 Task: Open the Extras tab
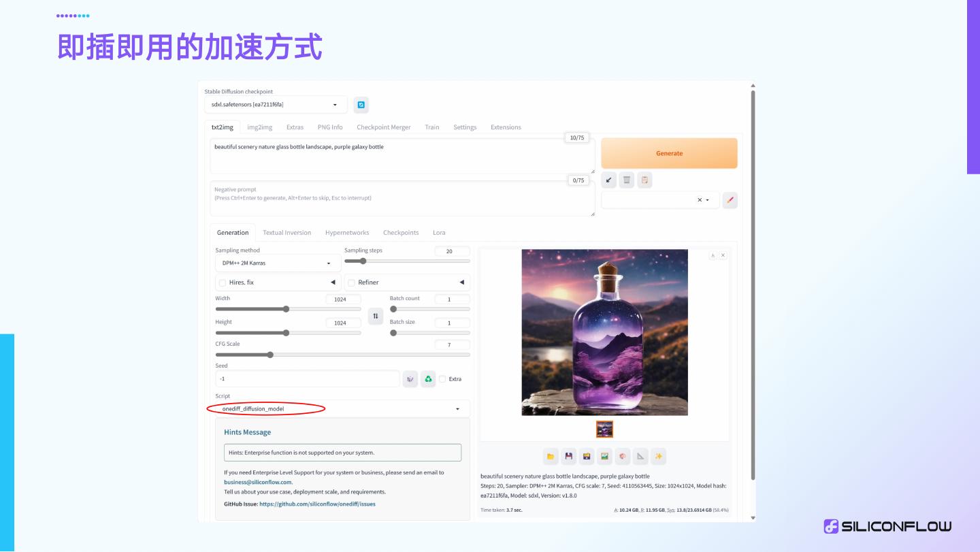(x=295, y=127)
